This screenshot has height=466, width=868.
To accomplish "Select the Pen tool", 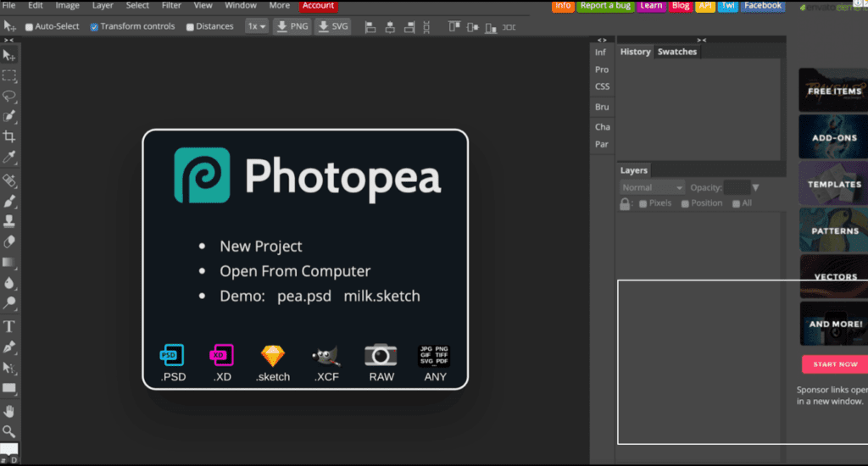I will tap(8, 347).
